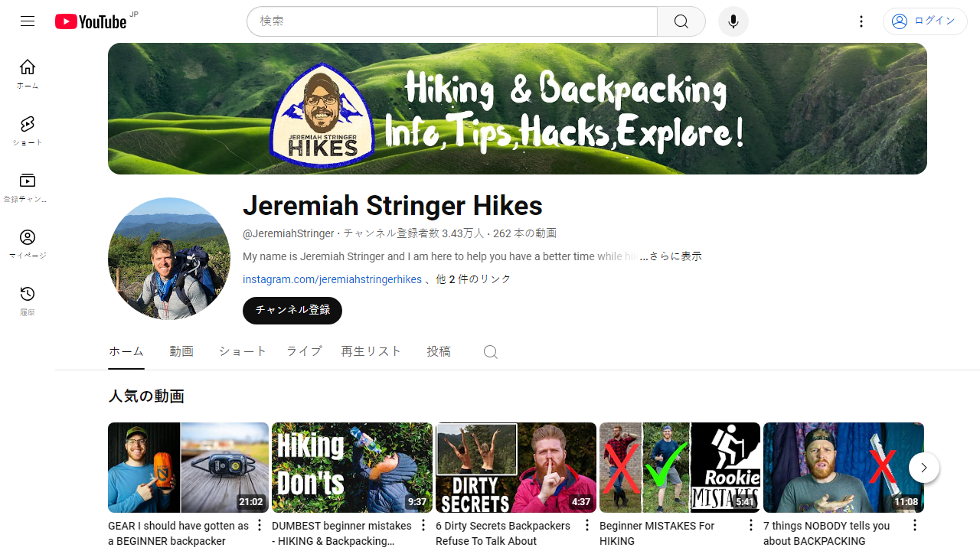Switch to the 再生リスト tab
Viewport: 980px width, 551px height.
[x=371, y=351]
